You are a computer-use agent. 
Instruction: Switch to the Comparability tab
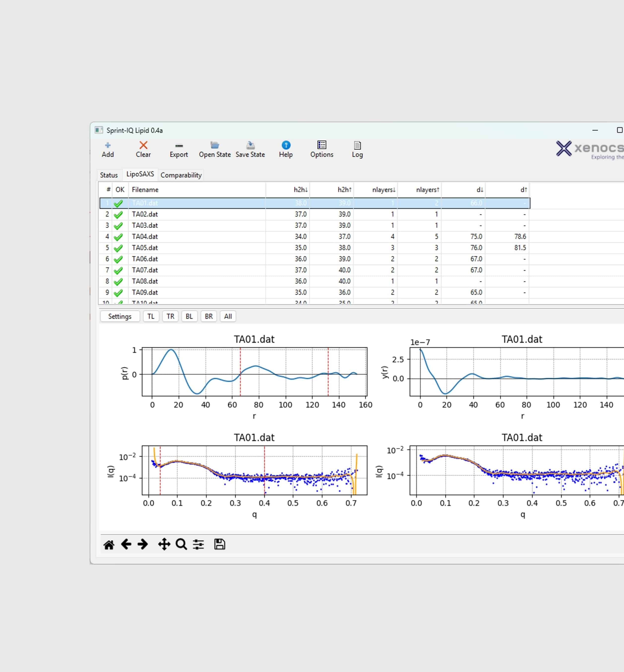[181, 175]
